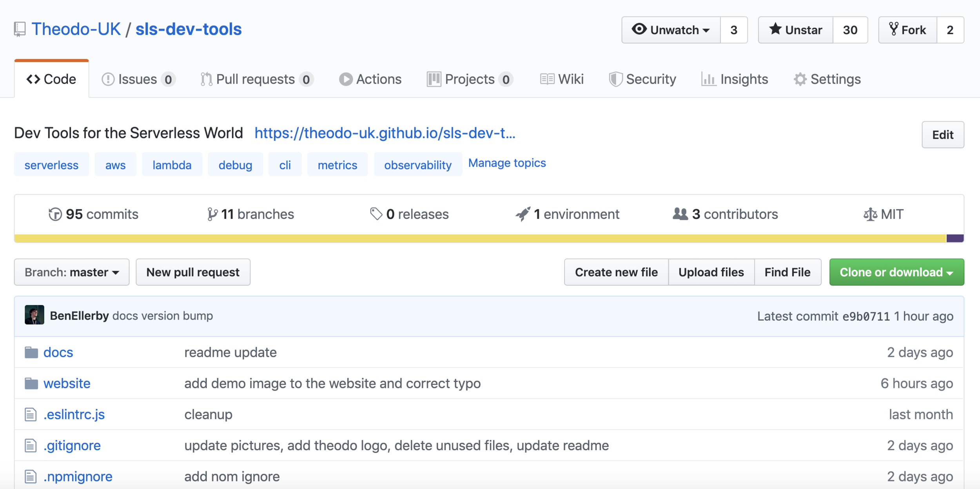Expand the Branch: master selector
Image resolution: width=980 pixels, height=489 pixels.
[x=72, y=272]
